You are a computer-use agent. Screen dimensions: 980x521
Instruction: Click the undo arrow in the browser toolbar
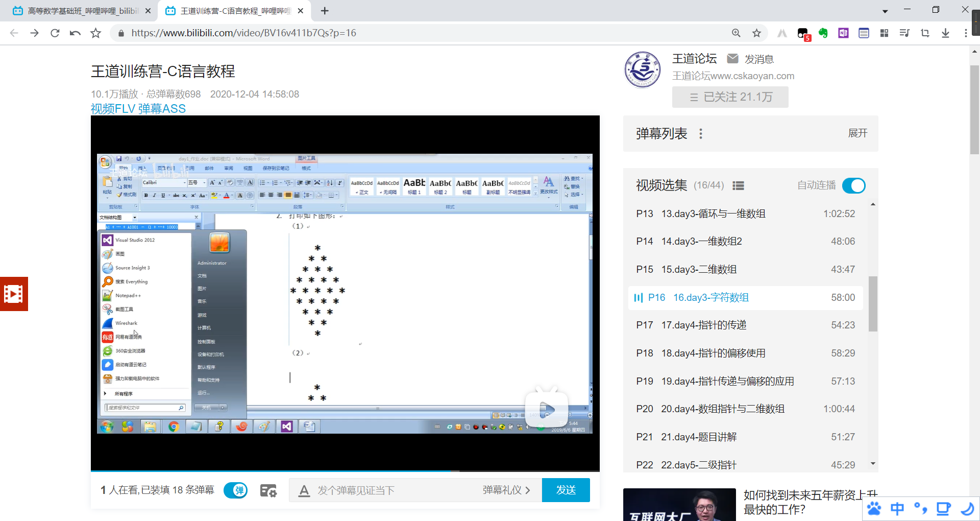75,33
